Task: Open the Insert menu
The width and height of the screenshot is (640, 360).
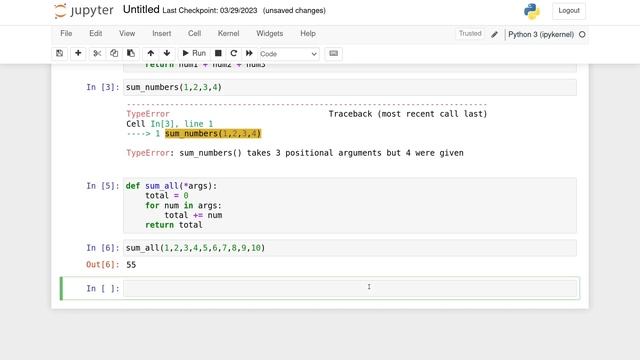Action: coord(162,33)
